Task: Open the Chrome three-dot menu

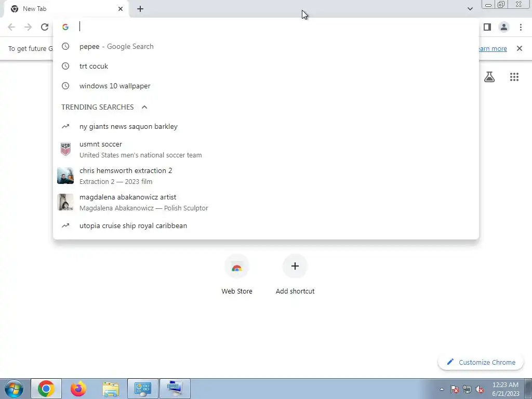Action: (x=521, y=27)
